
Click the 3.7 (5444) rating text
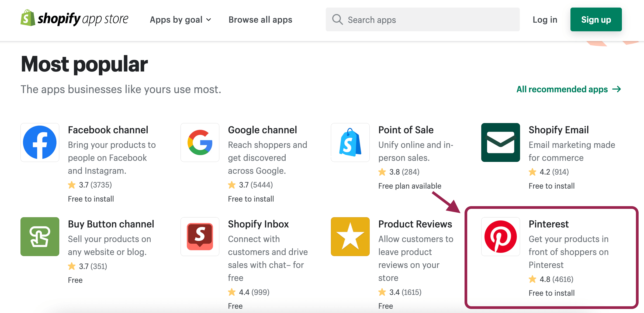pyautogui.click(x=256, y=185)
